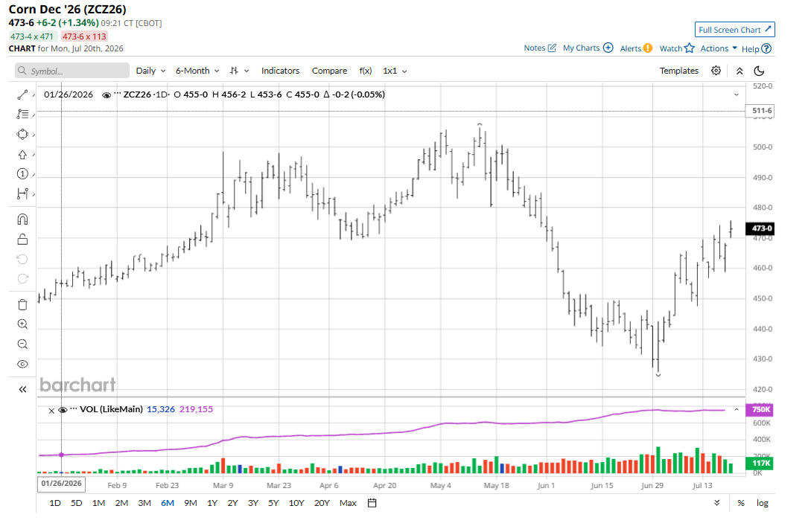Image resolution: width=811 pixels, height=532 pixels.
Task: Open the Fibonacci and text annotation tools
Action: pyautogui.click(x=22, y=115)
